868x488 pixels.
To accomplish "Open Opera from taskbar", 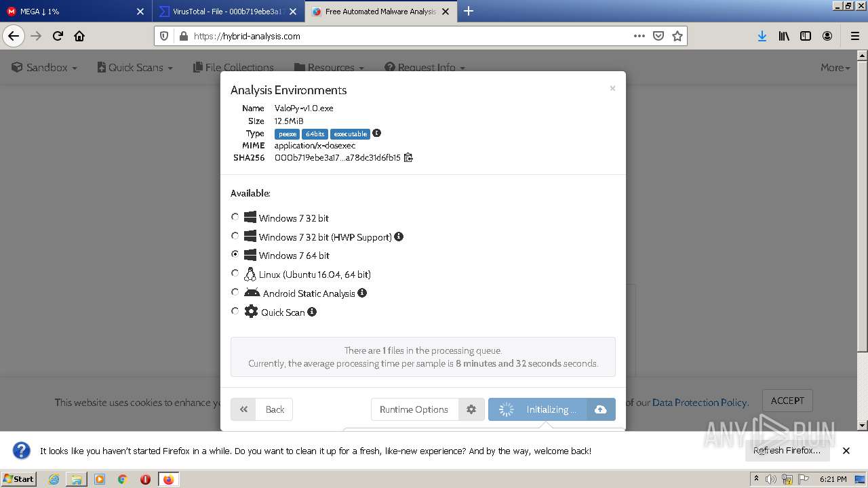I will coord(145,479).
